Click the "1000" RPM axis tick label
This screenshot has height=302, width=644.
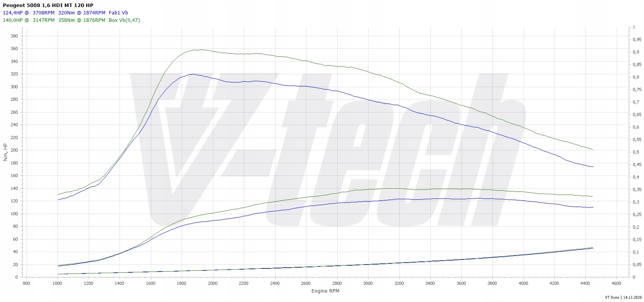coord(57,283)
